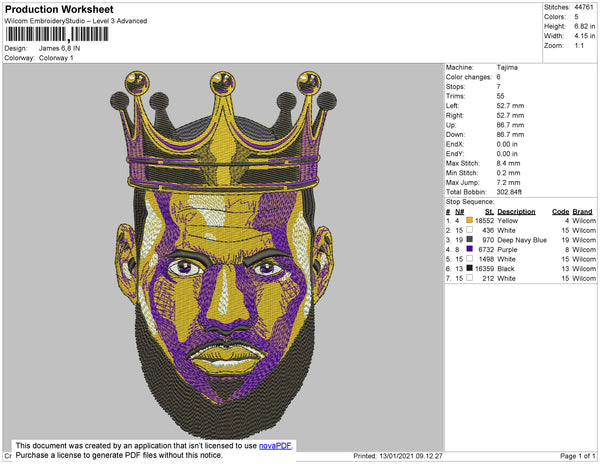This screenshot has width=600, height=464.
Task: Click the 'Purple' description in row 4
Action: pyautogui.click(x=507, y=249)
